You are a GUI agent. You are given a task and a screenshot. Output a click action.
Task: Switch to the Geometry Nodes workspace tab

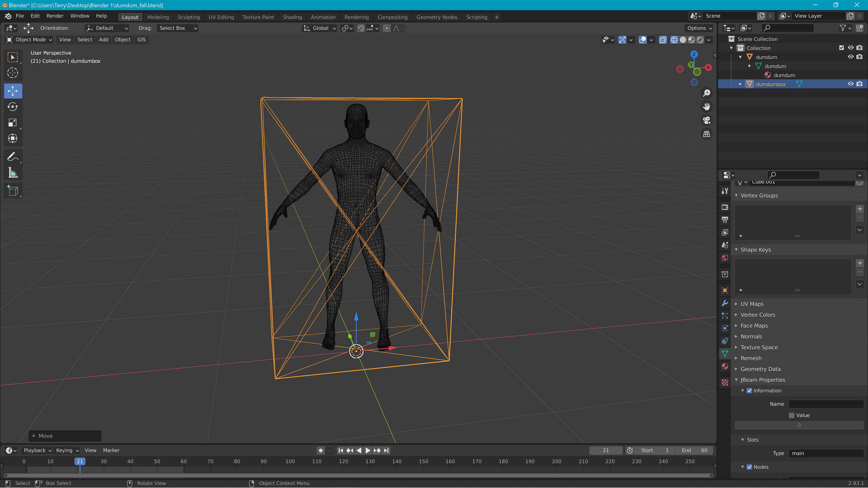[x=437, y=17]
